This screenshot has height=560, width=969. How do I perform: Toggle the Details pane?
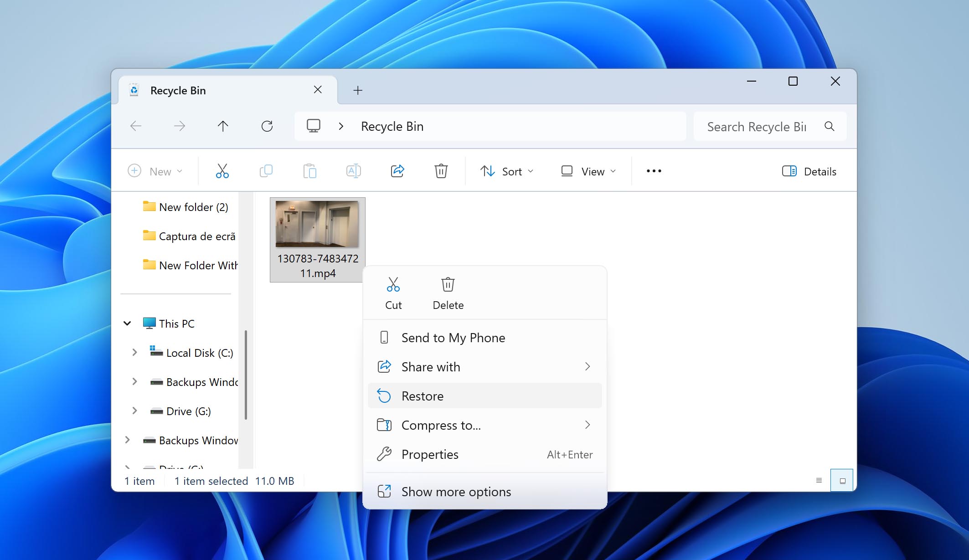click(809, 171)
